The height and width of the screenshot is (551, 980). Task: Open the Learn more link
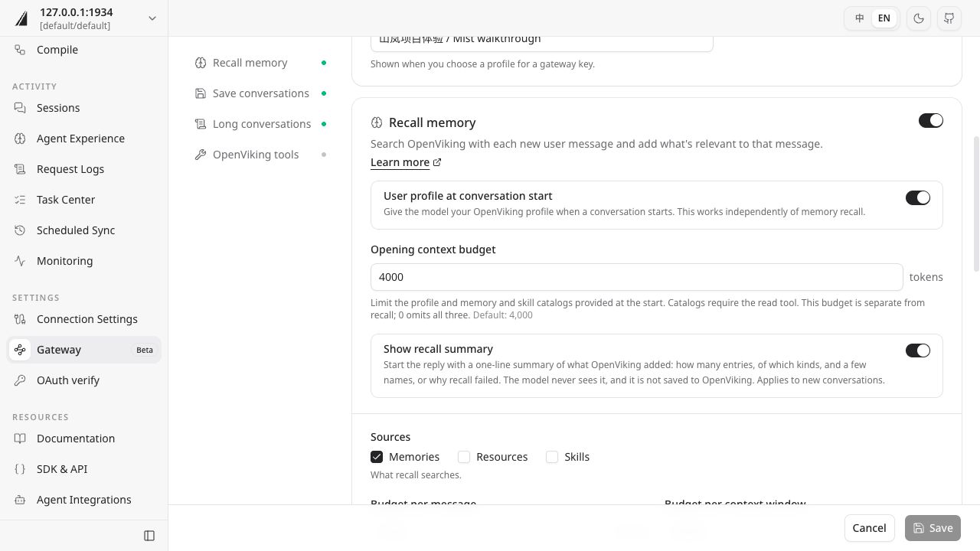tap(406, 162)
